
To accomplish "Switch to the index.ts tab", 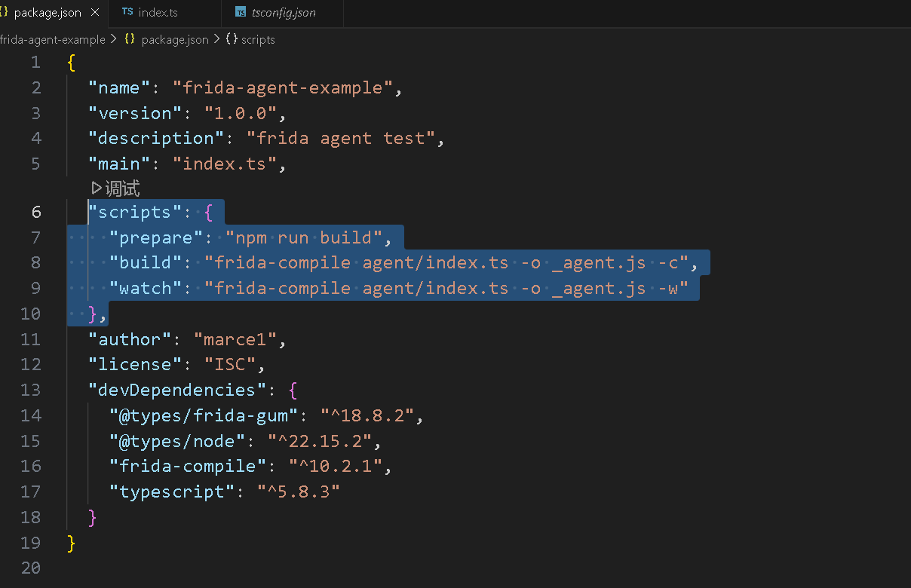I will 158,13.
